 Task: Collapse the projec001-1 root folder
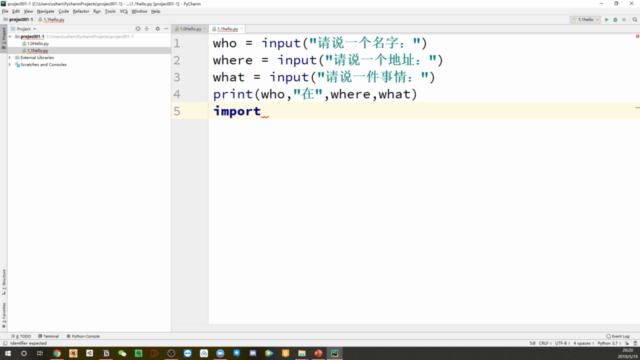(x=10, y=36)
